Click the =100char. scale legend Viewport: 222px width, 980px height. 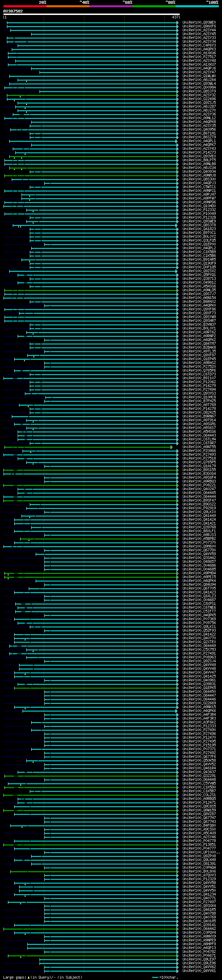click(x=165, y=977)
